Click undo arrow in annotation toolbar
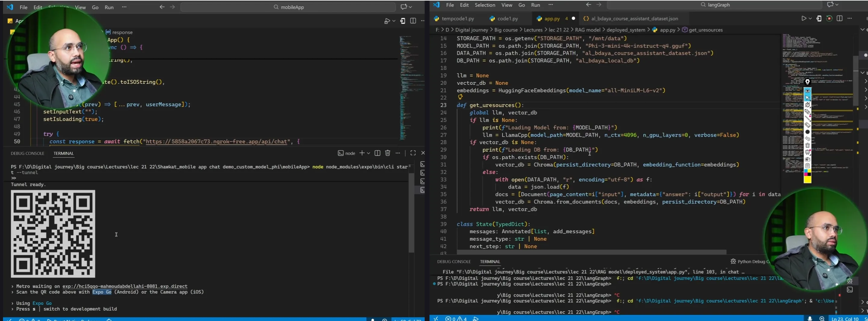This screenshot has width=868, height=321. (x=808, y=139)
